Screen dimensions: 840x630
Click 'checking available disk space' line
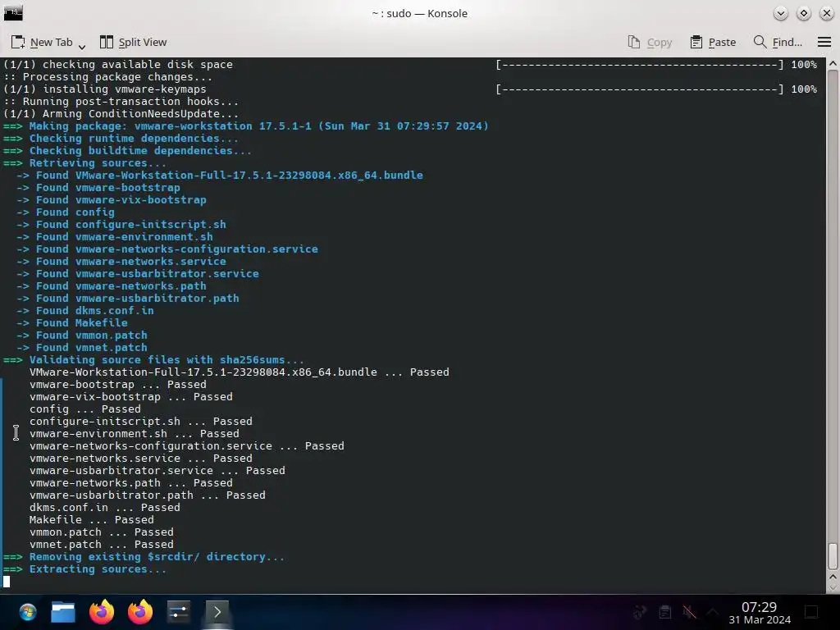(118, 64)
